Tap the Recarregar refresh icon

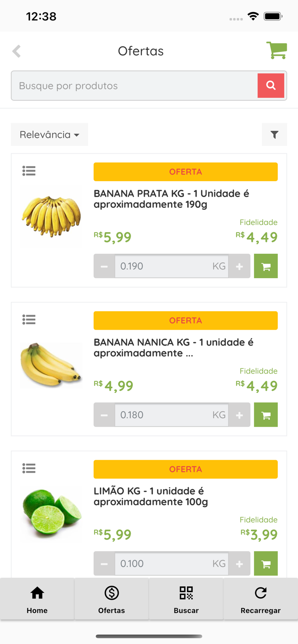(260, 593)
